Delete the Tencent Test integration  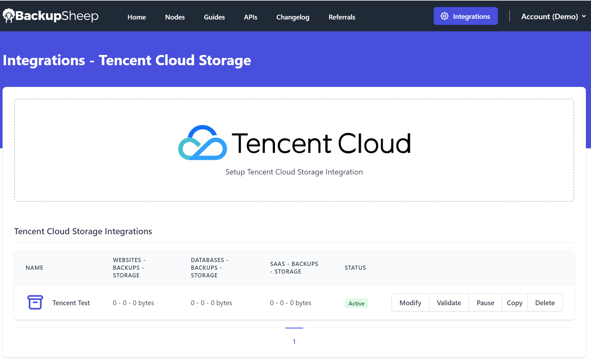pos(545,303)
